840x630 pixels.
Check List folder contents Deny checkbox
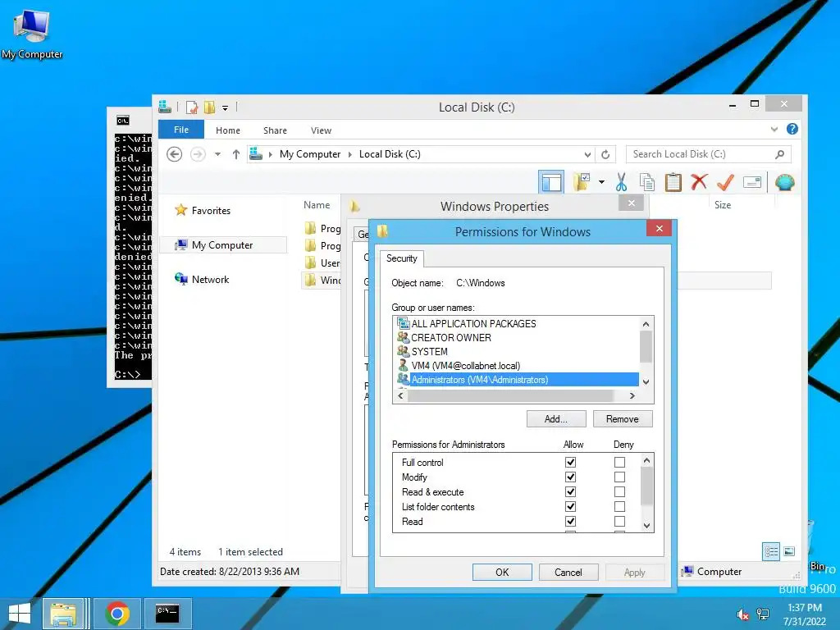tap(620, 506)
